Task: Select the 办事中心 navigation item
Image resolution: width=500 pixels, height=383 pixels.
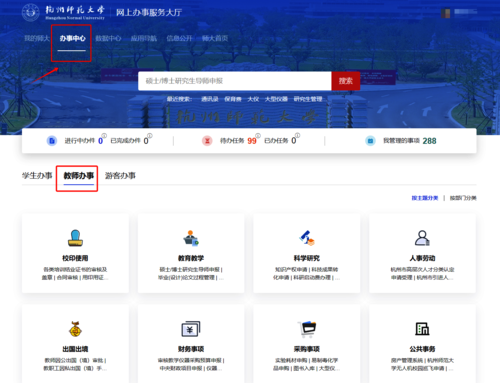Action: click(x=72, y=38)
